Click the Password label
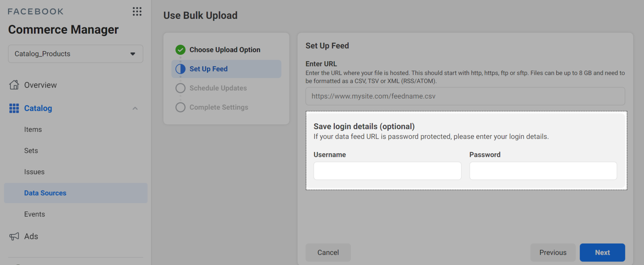Image resolution: width=644 pixels, height=265 pixels. (x=485, y=155)
